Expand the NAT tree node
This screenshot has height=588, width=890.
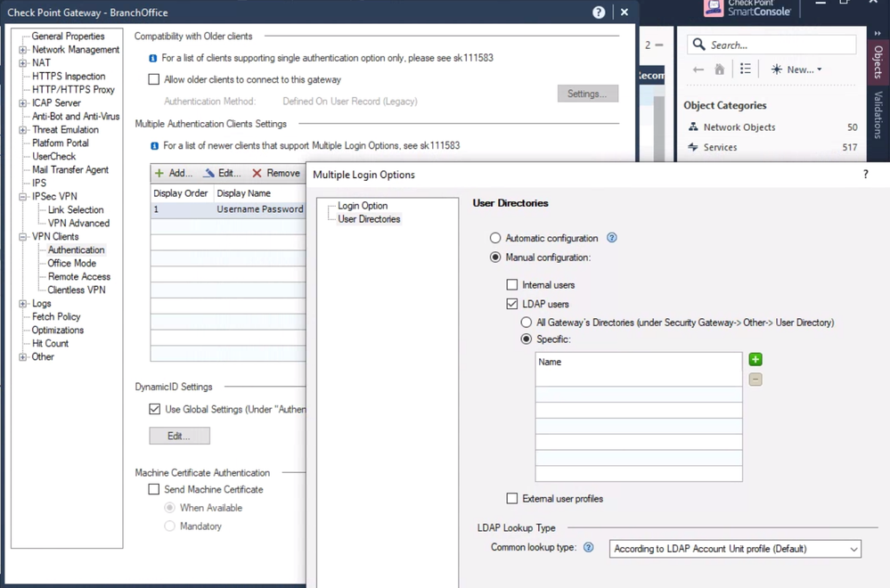tap(22, 63)
